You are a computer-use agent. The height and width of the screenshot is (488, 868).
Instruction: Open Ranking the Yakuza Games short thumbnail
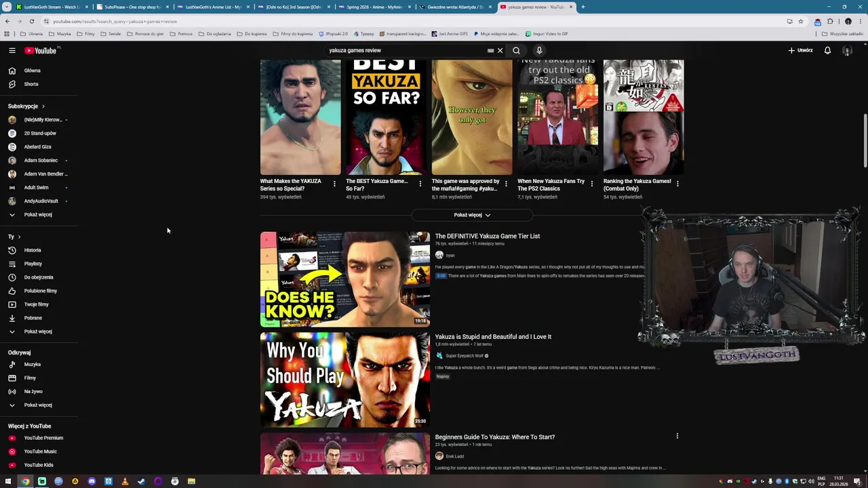click(x=644, y=117)
